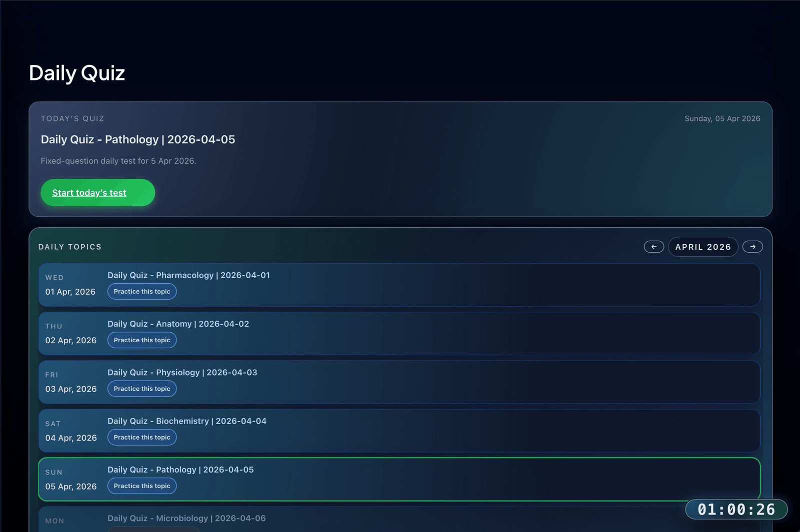This screenshot has height=532, width=800.
Task: Click the DAILY TOPICS section heading
Action: click(x=70, y=247)
